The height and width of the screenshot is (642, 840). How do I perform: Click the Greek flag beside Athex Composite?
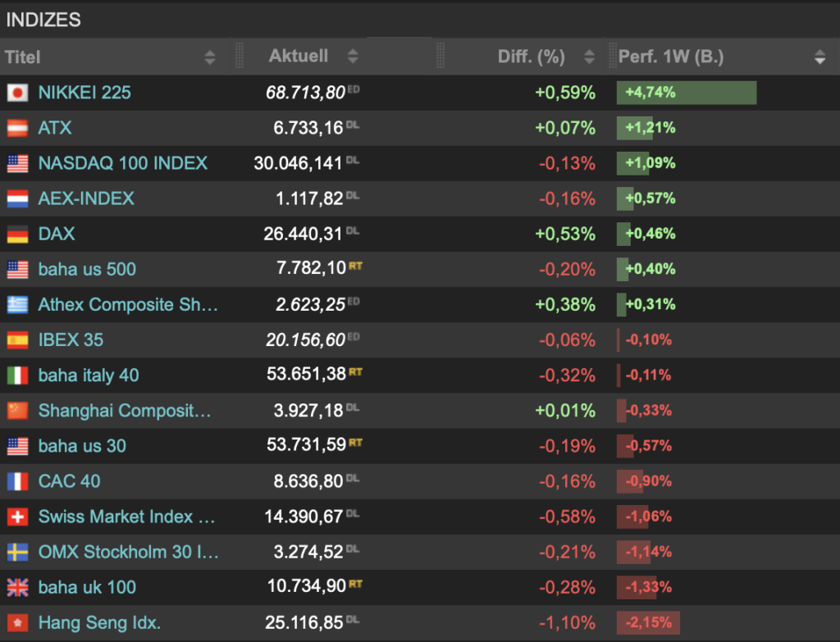[17, 305]
